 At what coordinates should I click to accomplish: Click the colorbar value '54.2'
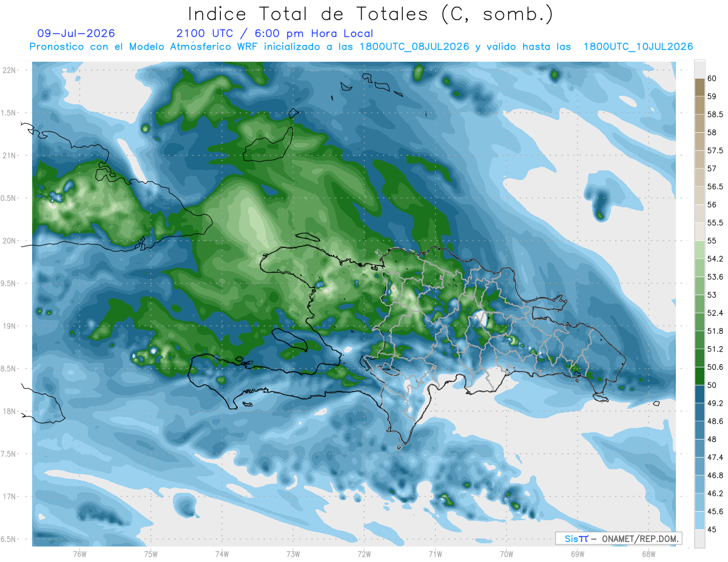pyautogui.click(x=715, y=259)
